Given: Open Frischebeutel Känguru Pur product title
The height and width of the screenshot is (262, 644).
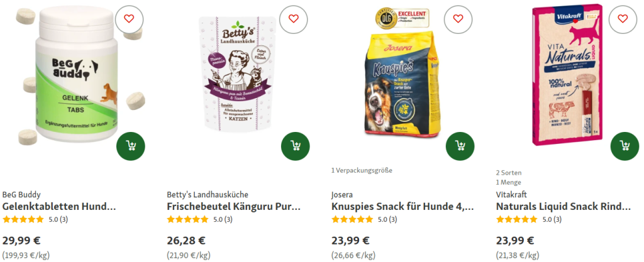Looking at the screenshot, I should tap(234, 207).
